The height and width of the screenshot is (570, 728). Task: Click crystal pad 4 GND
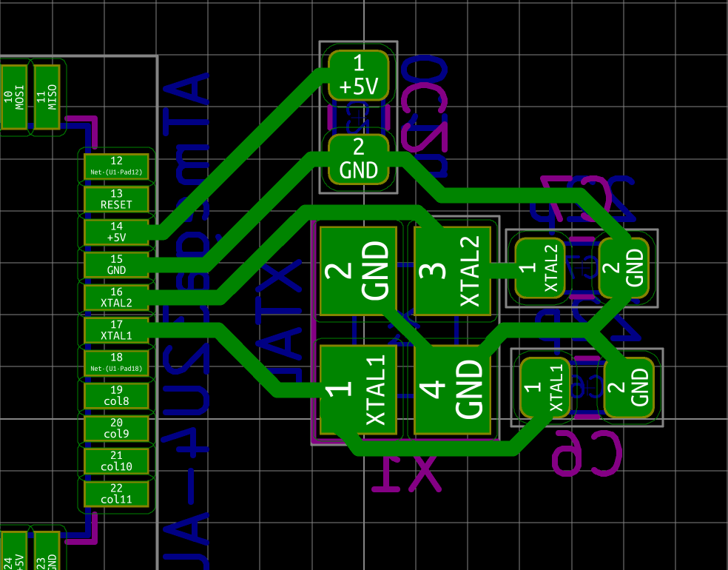point(452,390)
